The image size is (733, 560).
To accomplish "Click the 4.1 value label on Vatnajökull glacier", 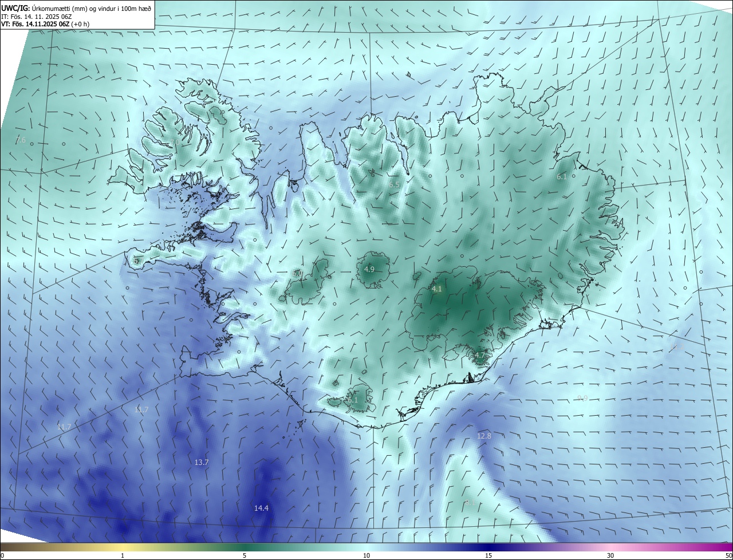I will (437, 289).
